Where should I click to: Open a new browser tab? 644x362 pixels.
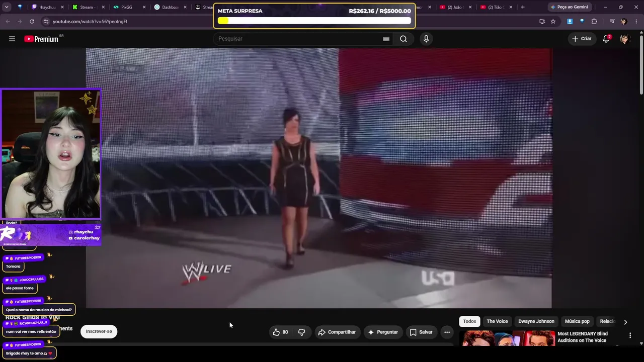(523, 7)
